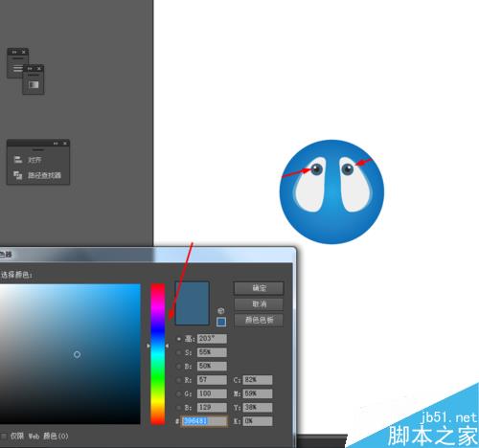Click the hex color field 396481

[204, 421]
